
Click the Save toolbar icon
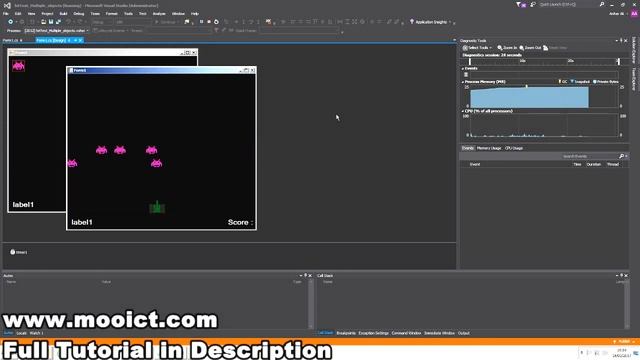[51, 22]
